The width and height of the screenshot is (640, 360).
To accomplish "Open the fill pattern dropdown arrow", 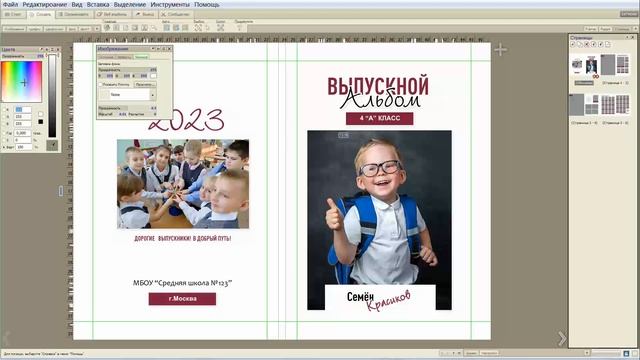I will tap(153, 95).
